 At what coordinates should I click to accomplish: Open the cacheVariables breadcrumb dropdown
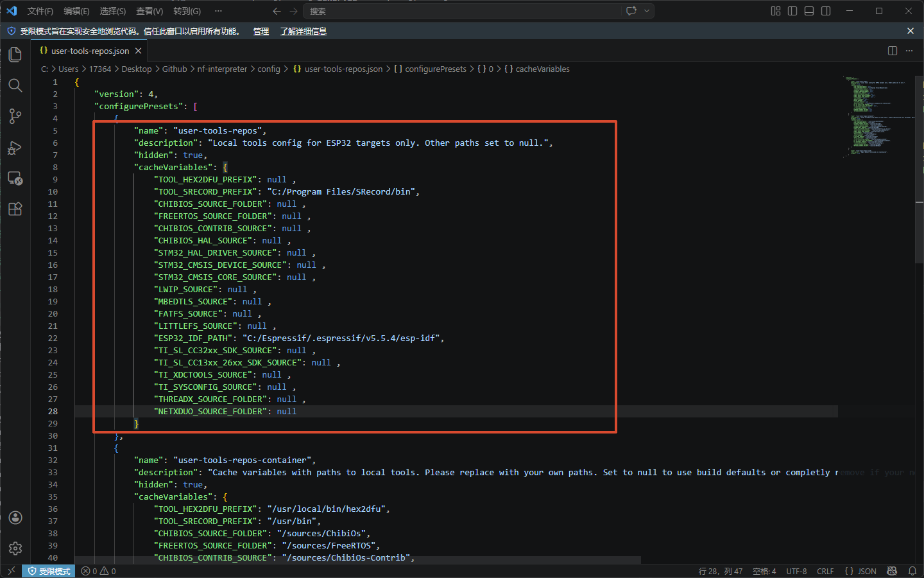542,69
